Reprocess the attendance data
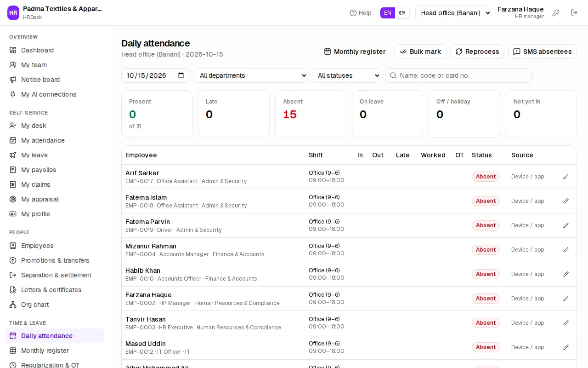Image resolution: width=588 pixels, height=368 pixels. coord(477,52)
